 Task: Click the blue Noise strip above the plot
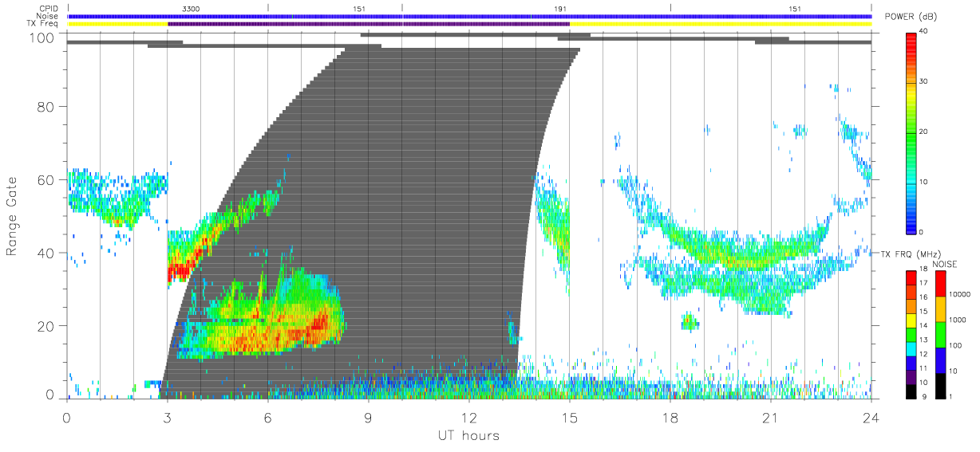(469, 16)
